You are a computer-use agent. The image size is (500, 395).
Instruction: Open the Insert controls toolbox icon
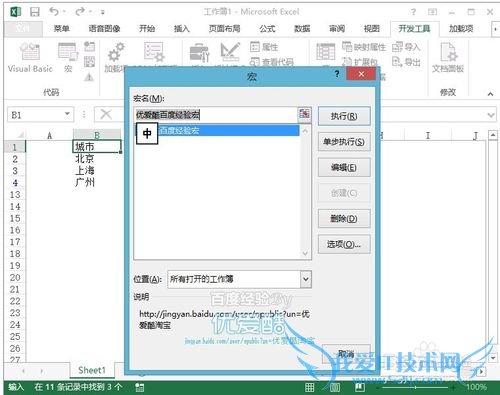(x=199, y=53)
